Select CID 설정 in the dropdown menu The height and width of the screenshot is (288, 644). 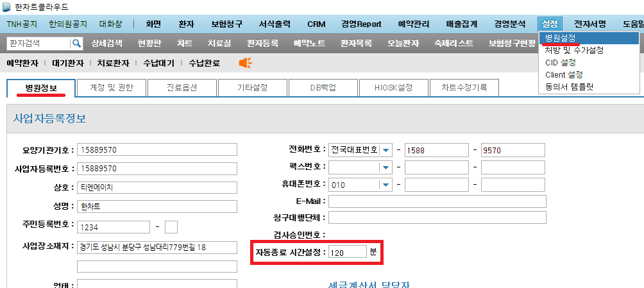(561, 63)
